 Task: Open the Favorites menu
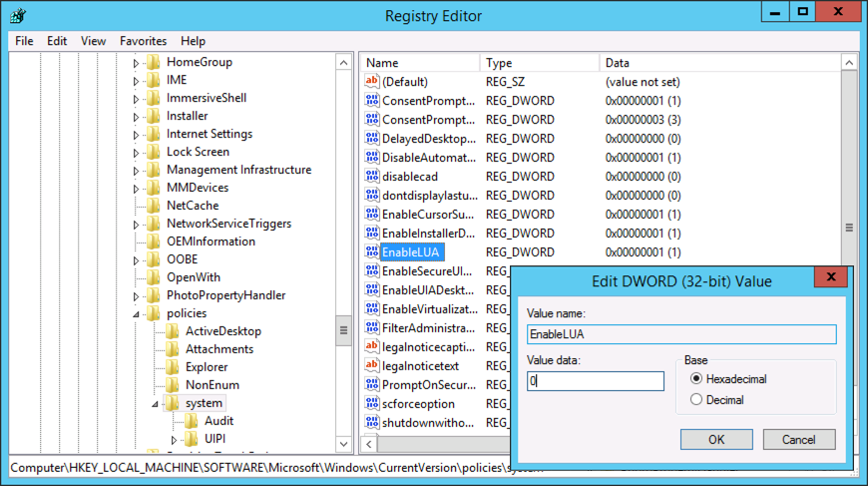(x=143, y=41)
